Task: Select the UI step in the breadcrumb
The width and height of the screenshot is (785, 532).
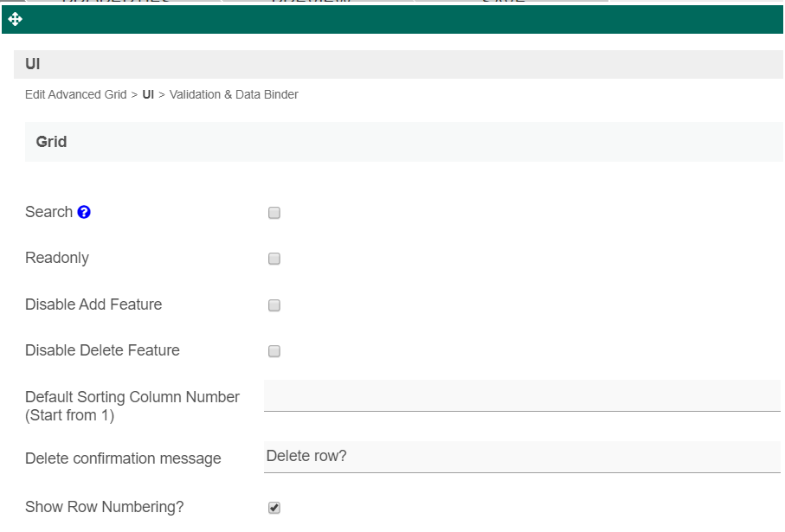Action: pyautogui.click(x=148, y=94)
